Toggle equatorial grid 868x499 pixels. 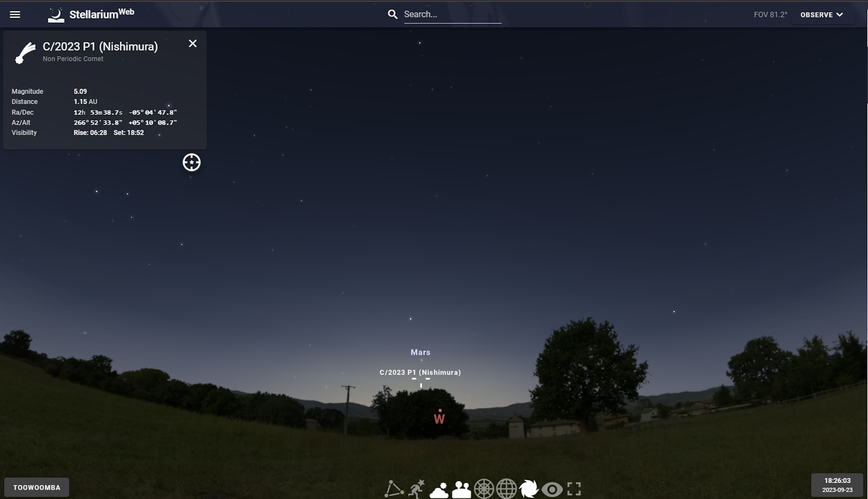click(x=506, y=489)
